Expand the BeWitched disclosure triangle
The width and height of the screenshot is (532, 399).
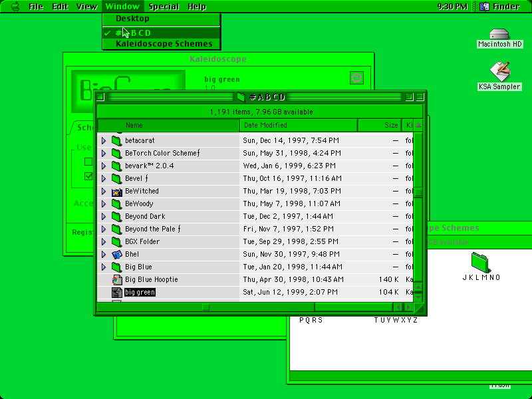(104, 192)
